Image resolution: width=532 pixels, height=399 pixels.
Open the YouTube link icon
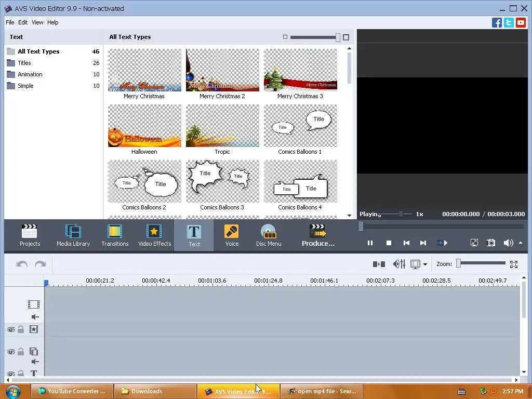521,23
